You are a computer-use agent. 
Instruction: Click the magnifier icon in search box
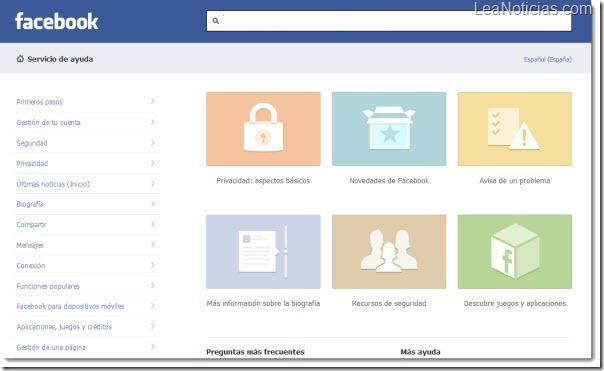[x=216, y=21]
